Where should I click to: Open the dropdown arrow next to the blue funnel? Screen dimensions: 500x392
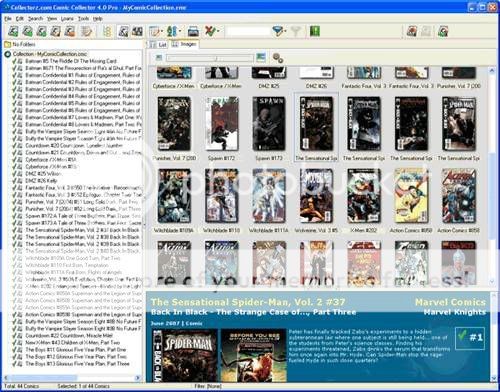[285, 32]
